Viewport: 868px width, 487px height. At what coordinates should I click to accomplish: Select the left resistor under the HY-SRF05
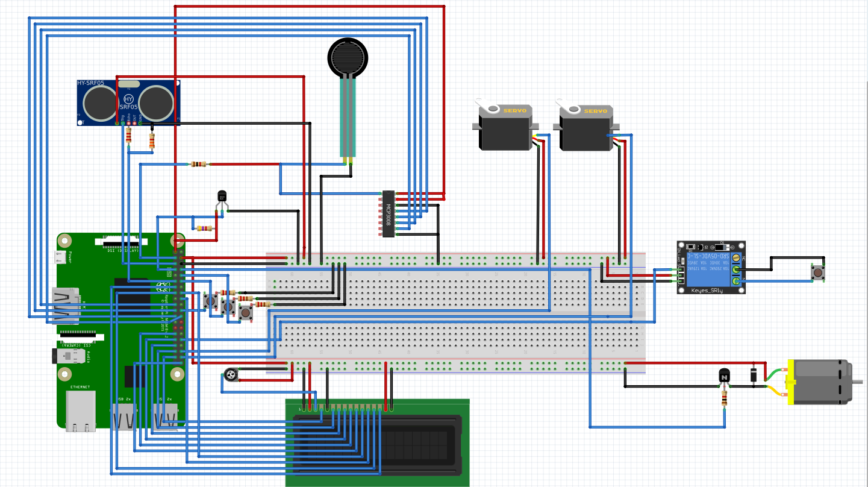(128, 136)
